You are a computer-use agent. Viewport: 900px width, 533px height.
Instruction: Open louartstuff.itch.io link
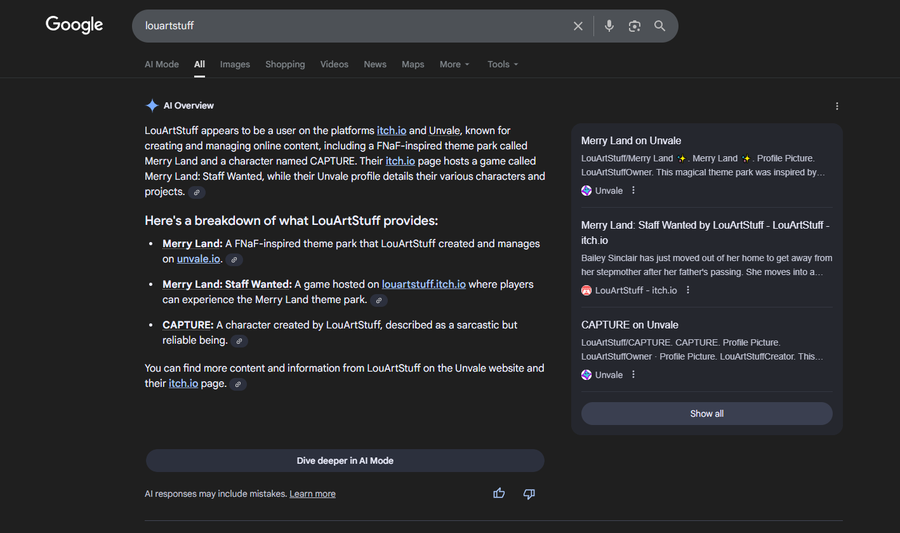(424, 285)
